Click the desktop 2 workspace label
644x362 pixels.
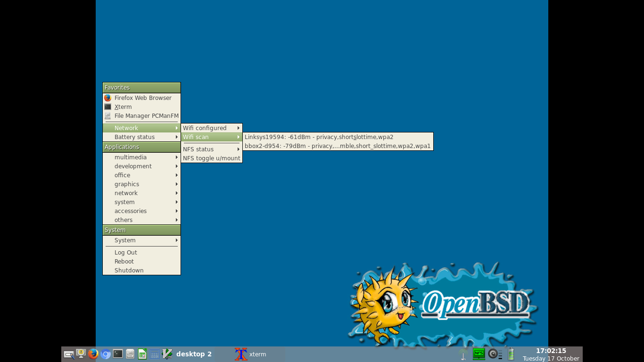coord(194,354)
